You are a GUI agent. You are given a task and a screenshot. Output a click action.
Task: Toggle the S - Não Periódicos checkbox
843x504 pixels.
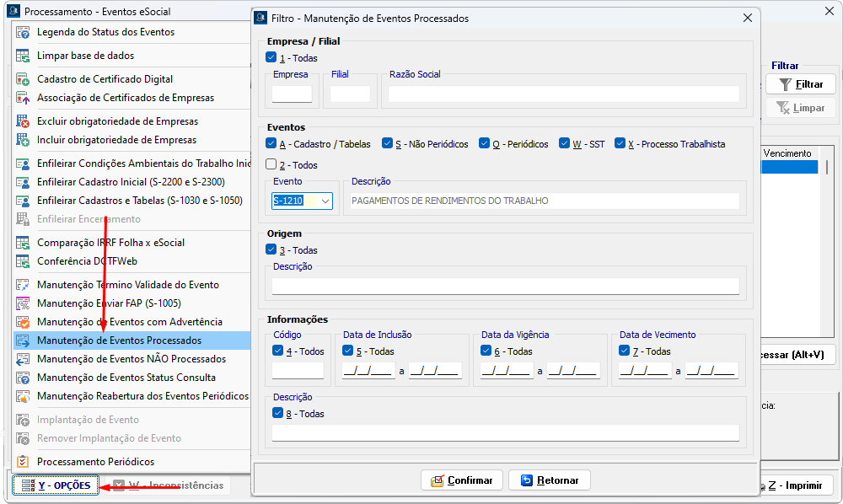click(x=387, y=144)
